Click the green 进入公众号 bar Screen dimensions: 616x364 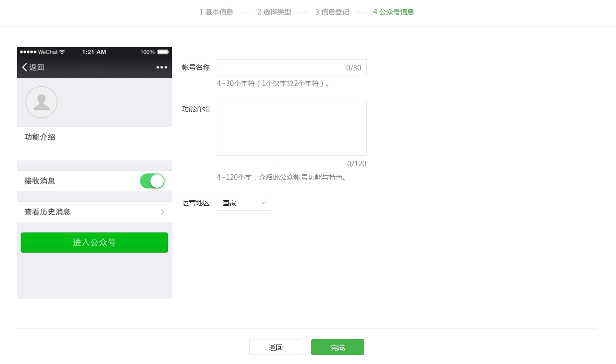tap(94, 242)
